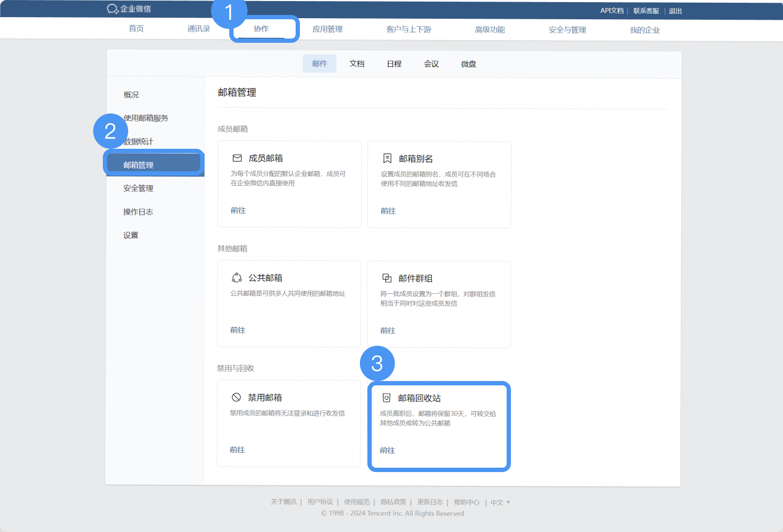This screenshot has width=783, height=532.
Task: Switch to the 微盘 sub-tab
Action: click(469, 64)
